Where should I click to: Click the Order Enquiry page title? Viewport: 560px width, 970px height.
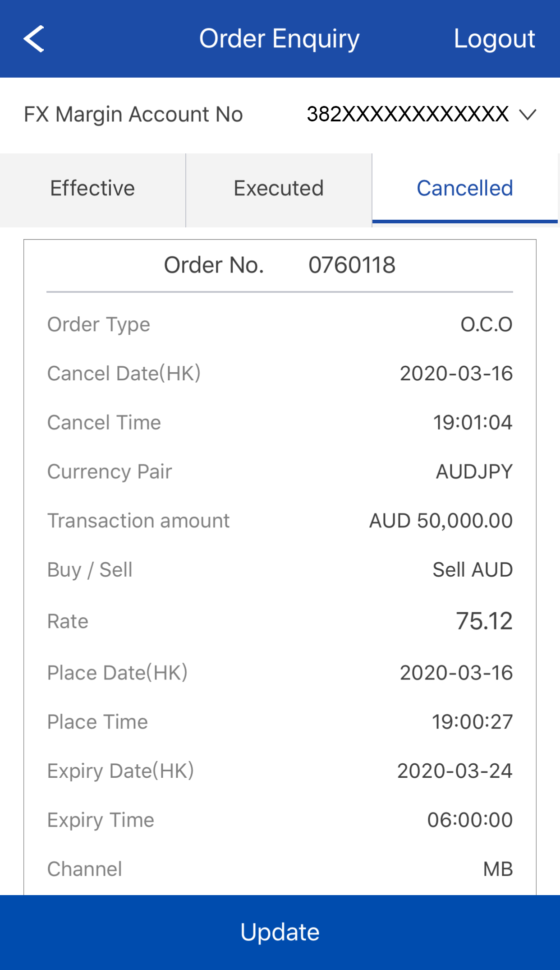click(280, 39)
